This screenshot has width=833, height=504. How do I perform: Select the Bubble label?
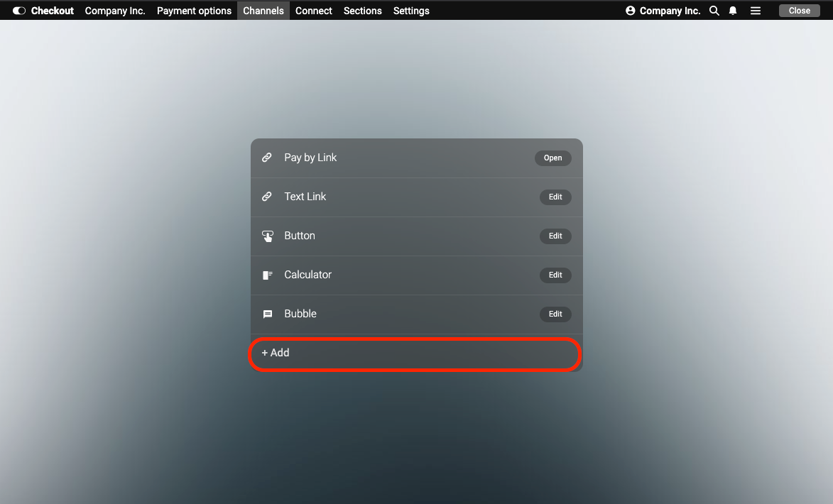pos(300,314)
